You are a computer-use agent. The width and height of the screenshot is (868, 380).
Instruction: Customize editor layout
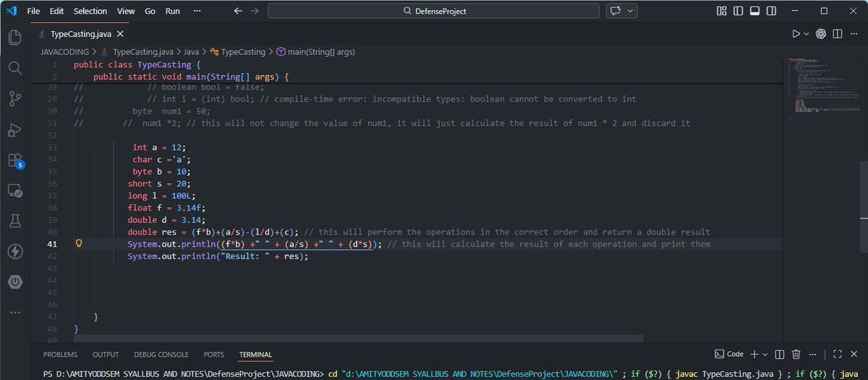click(x=721, y=11)
